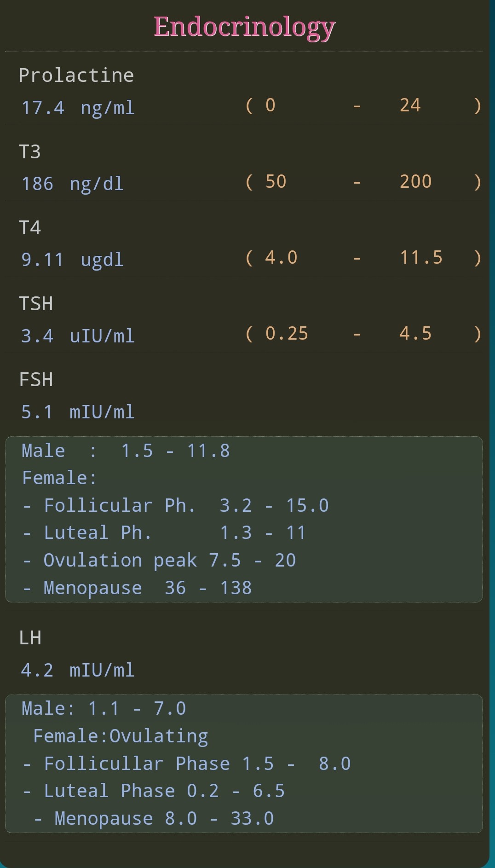The image size is (495, 868).
Task: Select the TSH test label
Action: 36,304
